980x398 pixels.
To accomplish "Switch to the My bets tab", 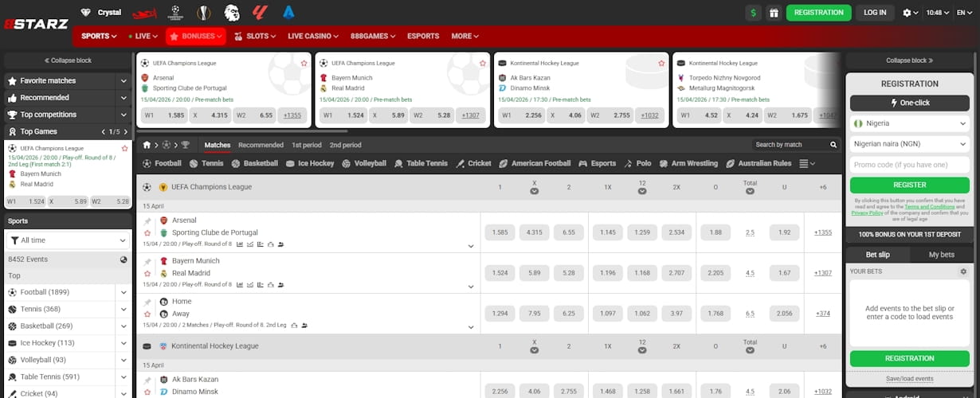I will 942,255.
